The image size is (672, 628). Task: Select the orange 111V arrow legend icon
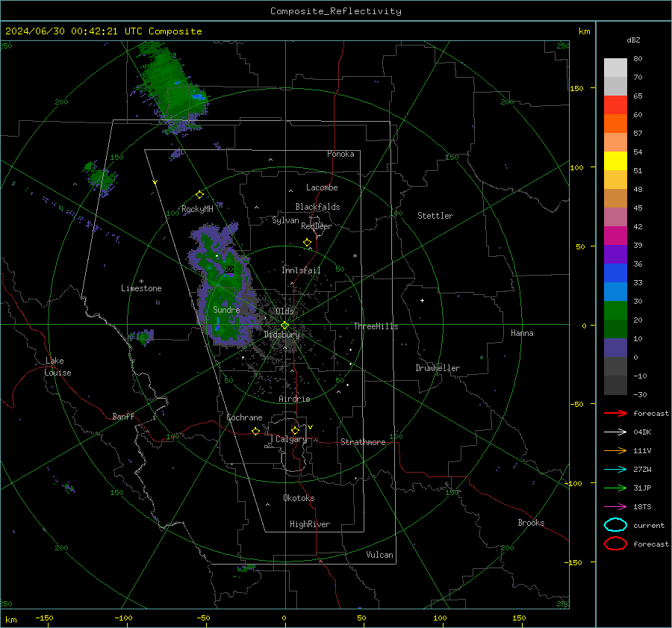click(x=615, y=450)
